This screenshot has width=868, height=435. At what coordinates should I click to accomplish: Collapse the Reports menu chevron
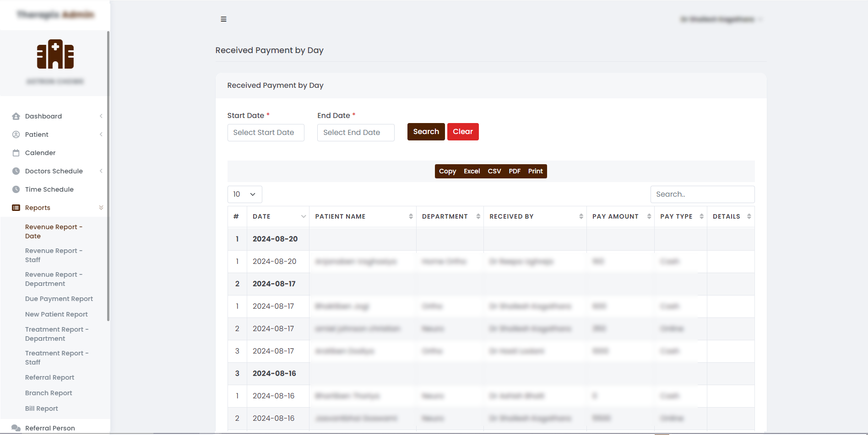pos(101,208)
